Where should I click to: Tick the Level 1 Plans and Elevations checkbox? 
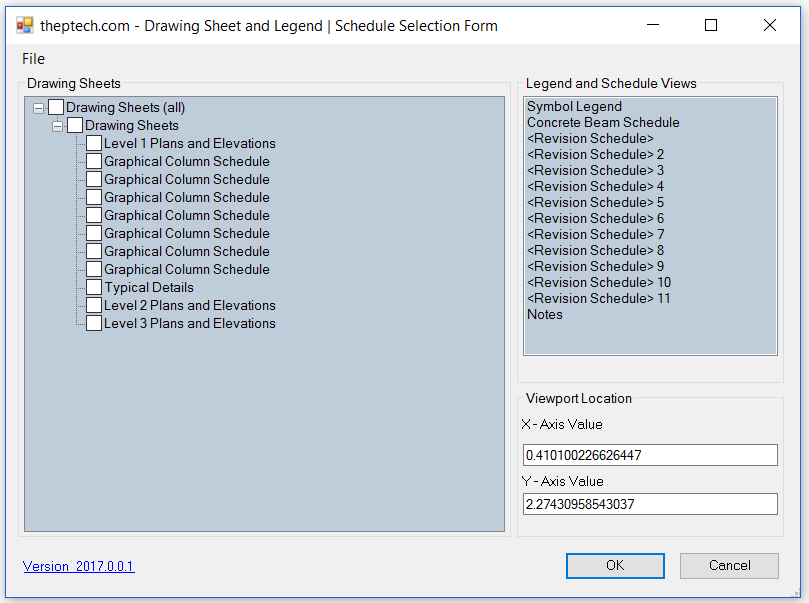94,143
